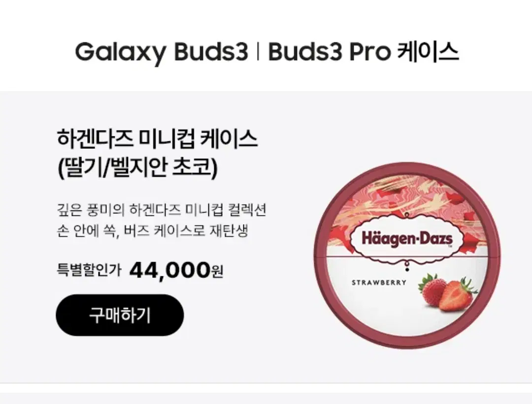Select the 44,000원 price text
This screenshot has height=404, width=532.
(176, 270)
